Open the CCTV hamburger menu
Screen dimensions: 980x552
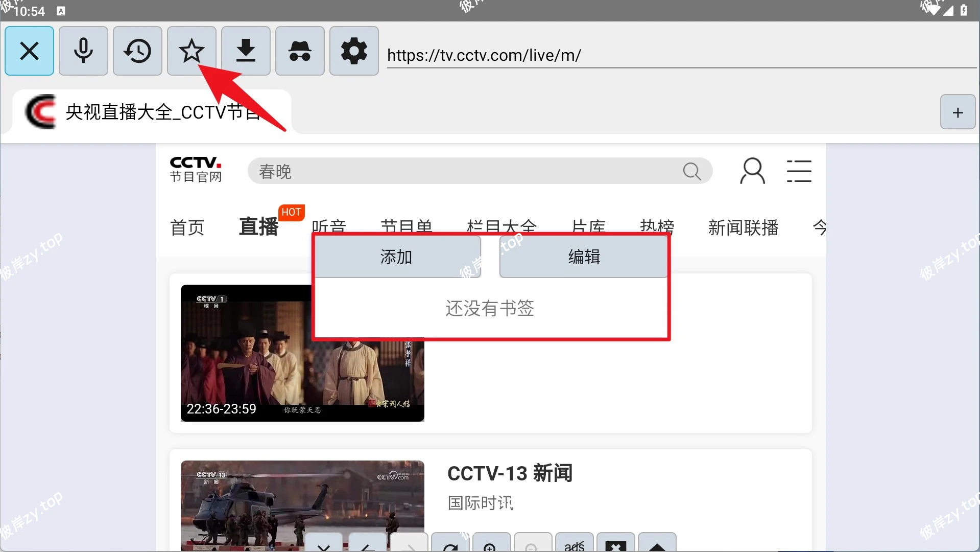(799, 171)
